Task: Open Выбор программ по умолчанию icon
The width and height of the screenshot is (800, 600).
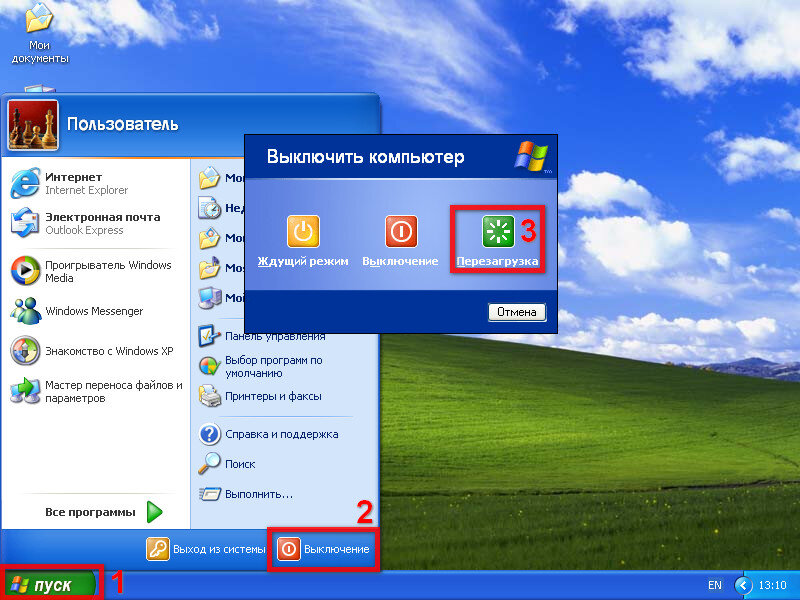Action: [209, 366]
